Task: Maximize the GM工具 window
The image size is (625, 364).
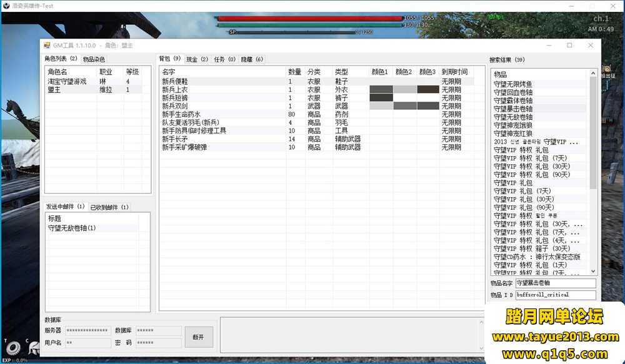Action: 569,46
